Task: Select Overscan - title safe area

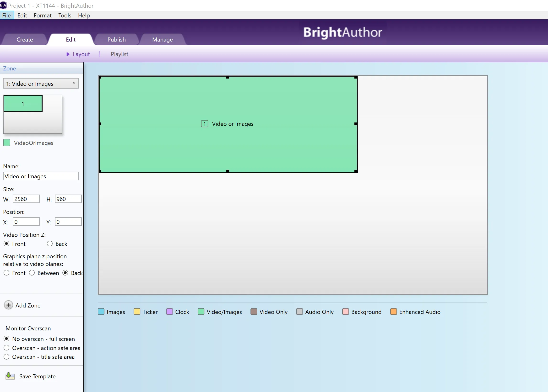Action: coord(6,356)
